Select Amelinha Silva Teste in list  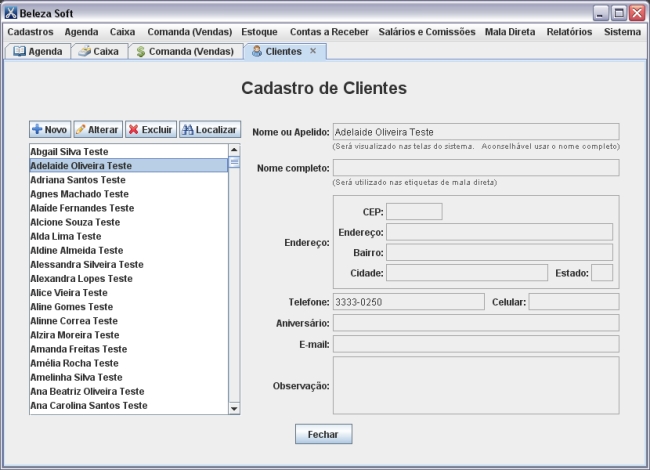point(129,377)
